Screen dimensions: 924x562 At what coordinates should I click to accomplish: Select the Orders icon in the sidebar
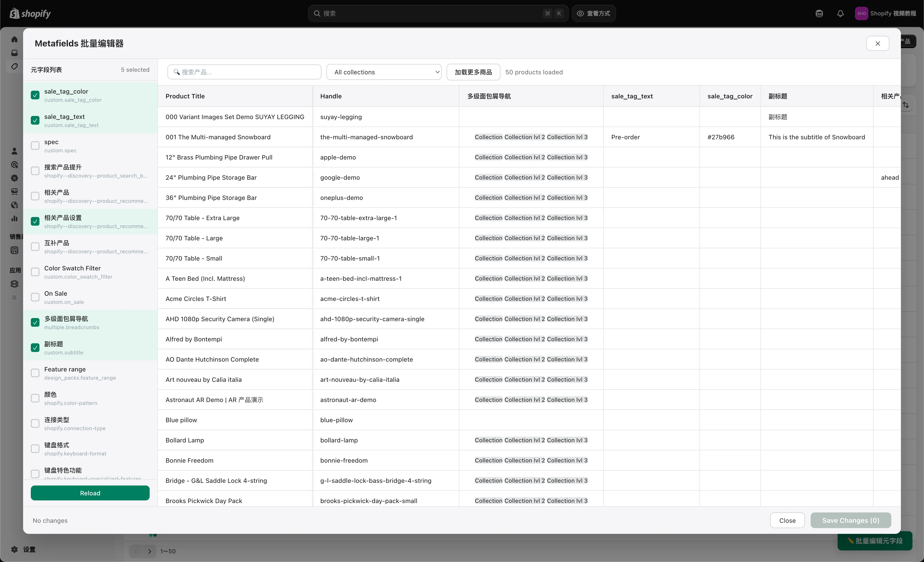14,53
